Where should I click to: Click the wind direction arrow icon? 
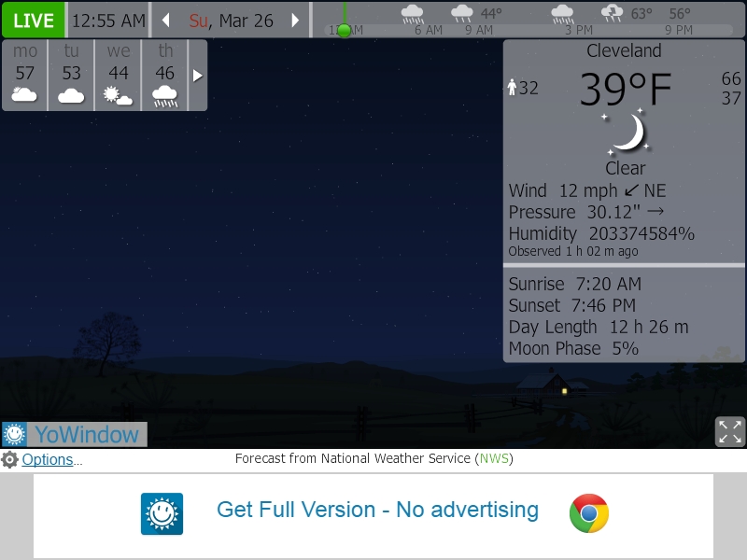[x=632, y=190]
